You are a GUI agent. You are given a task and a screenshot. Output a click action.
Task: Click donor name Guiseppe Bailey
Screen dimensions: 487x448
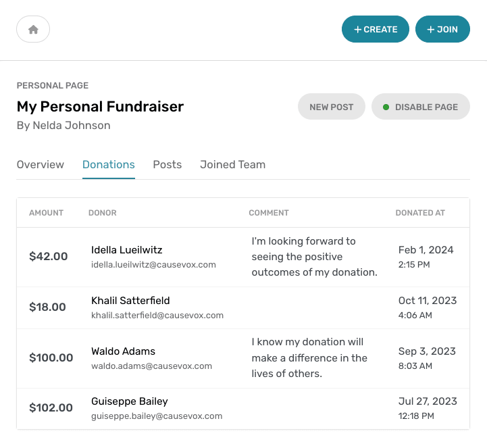pyautogui.click(x=130, y=401)
